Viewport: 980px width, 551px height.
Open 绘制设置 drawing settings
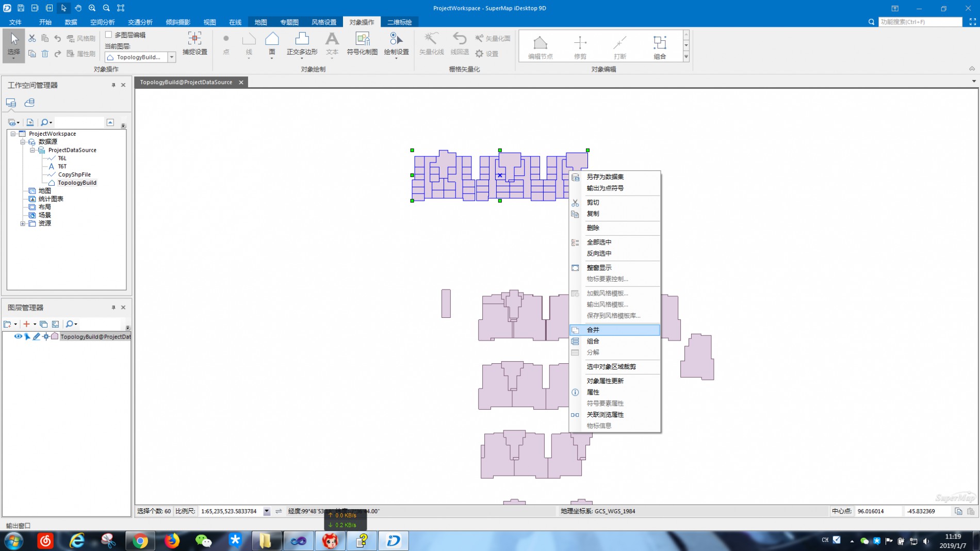pos(396,45)
